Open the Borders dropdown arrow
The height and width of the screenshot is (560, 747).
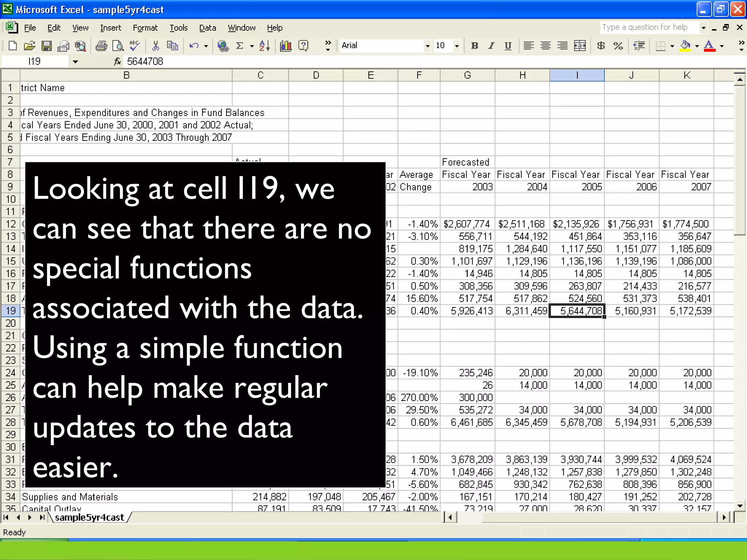point(672,46)
